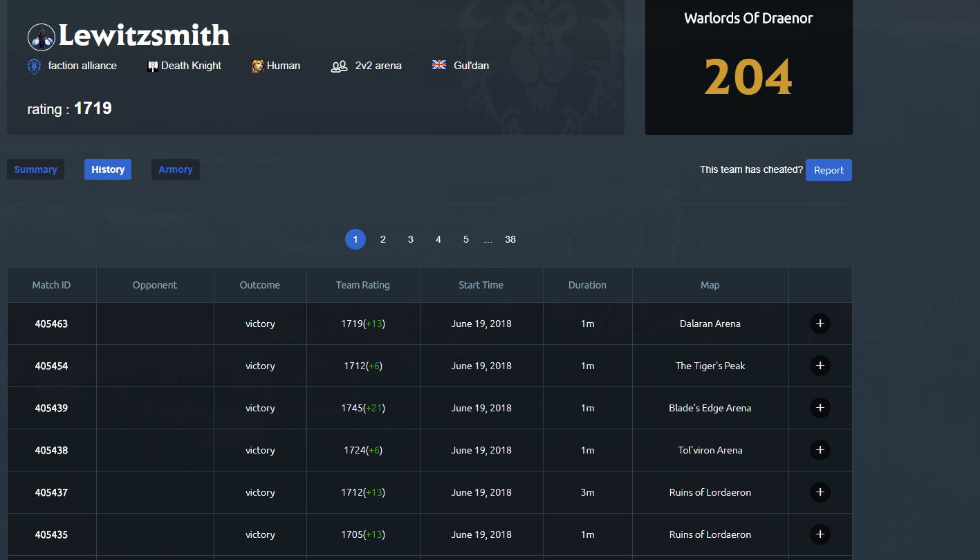Screen dimensions: 980x560
Task: Click the Dalaran Arena map cell
Action: (x=710, y=324)
